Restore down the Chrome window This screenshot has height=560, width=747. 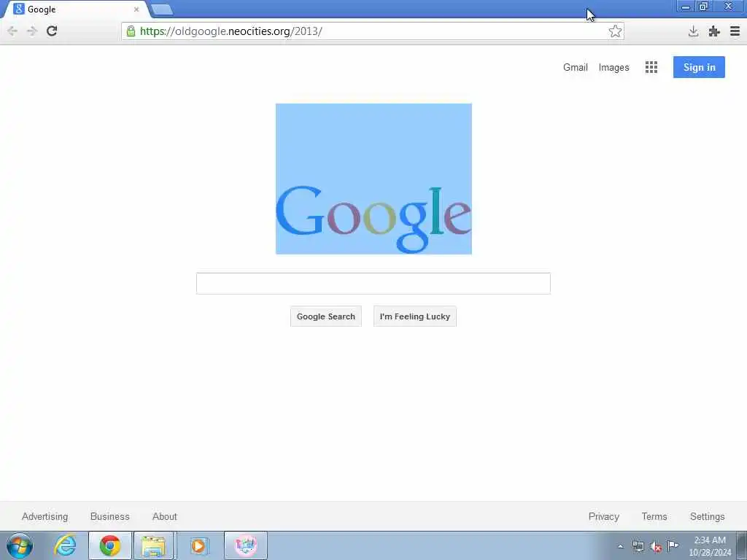[703, 7]
